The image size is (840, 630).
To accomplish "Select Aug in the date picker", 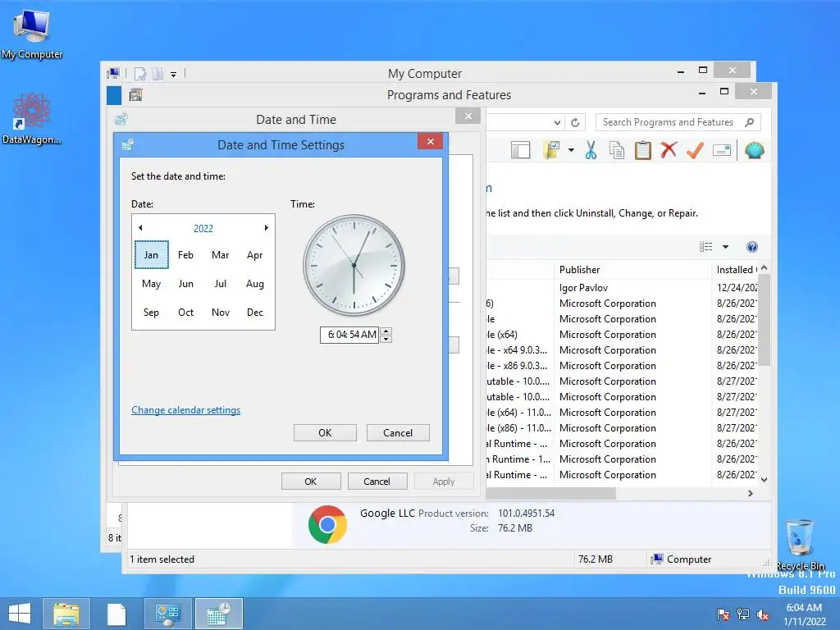I will [255, 283].
